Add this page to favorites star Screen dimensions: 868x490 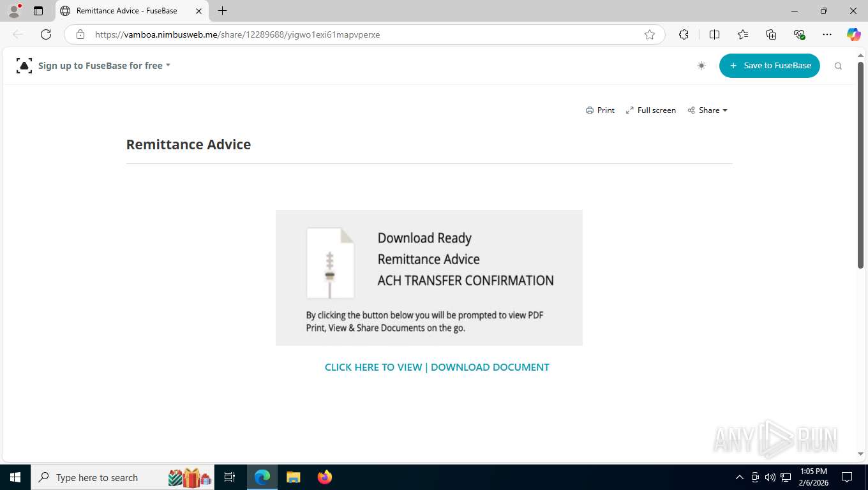pyautogui.click(x=650, y=34)
